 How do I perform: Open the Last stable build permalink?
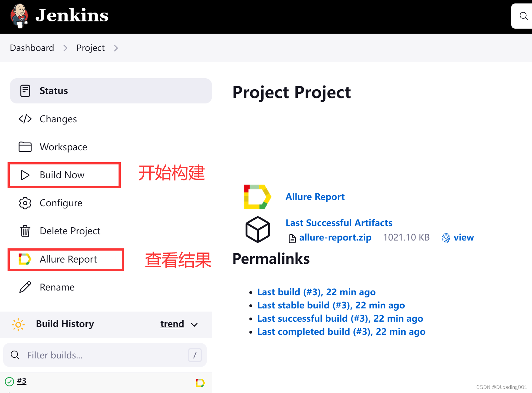pos(330,305)
